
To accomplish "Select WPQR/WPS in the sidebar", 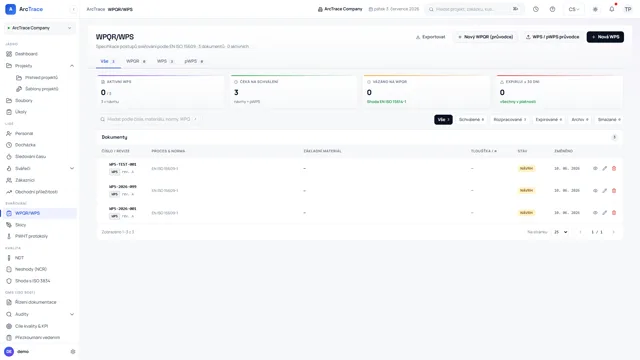I will (40, 213).
